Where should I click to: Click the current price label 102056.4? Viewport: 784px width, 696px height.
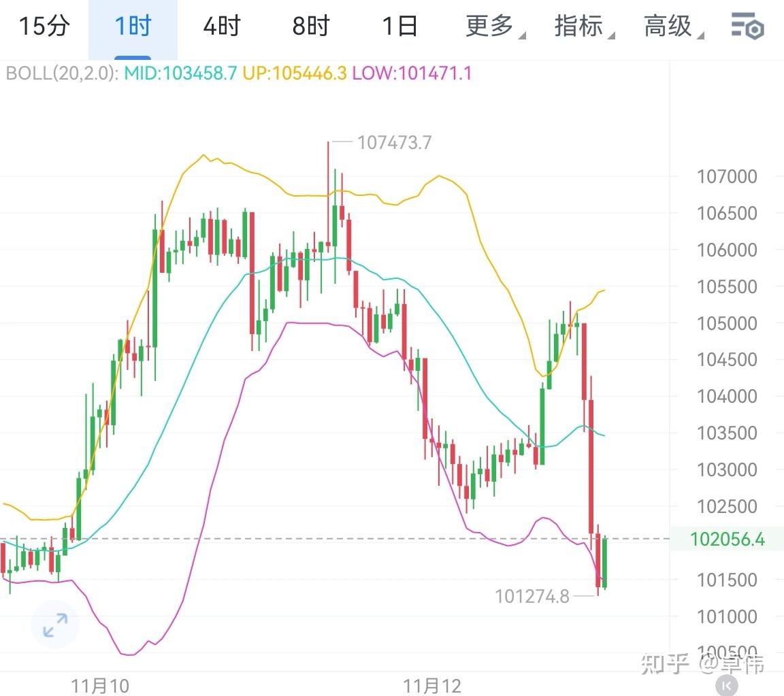pos(725,540)
